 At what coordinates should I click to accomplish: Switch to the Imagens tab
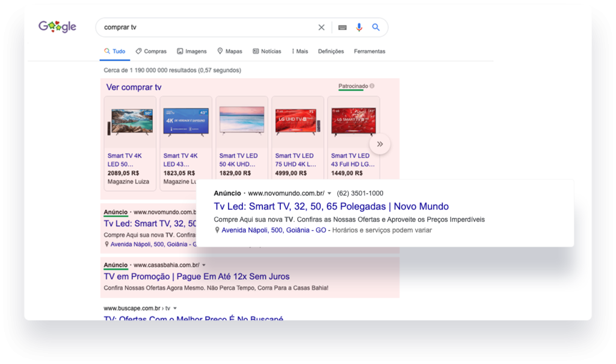click(x=191, y=51)
